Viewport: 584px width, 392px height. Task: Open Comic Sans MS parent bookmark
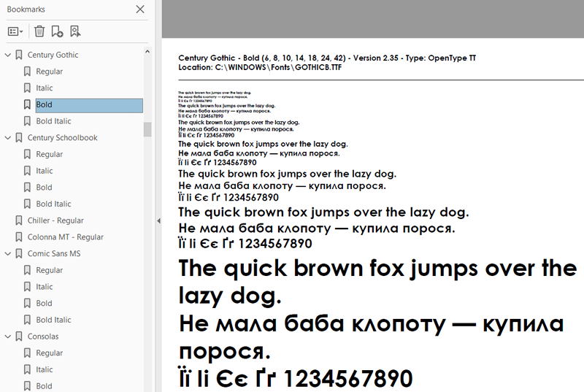53,253
